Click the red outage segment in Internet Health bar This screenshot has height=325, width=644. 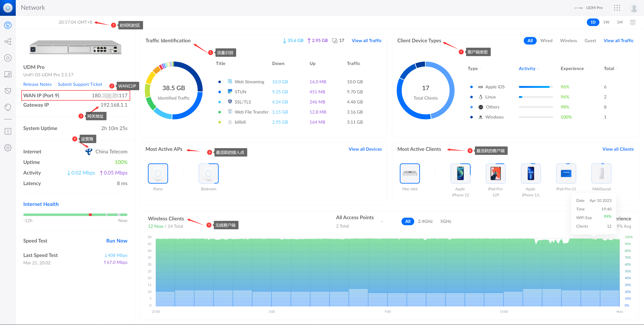(90, 215)
